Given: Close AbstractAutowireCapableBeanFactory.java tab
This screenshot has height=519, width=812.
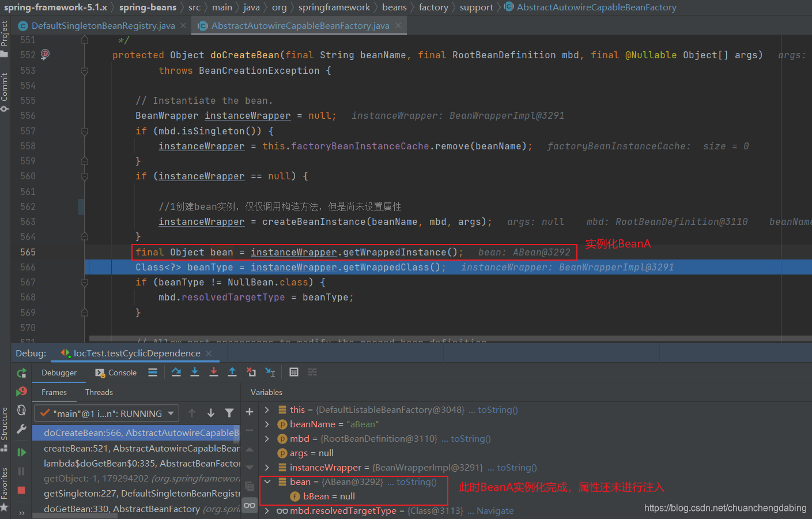Looking at the screenshot, I should coord(398,25).
